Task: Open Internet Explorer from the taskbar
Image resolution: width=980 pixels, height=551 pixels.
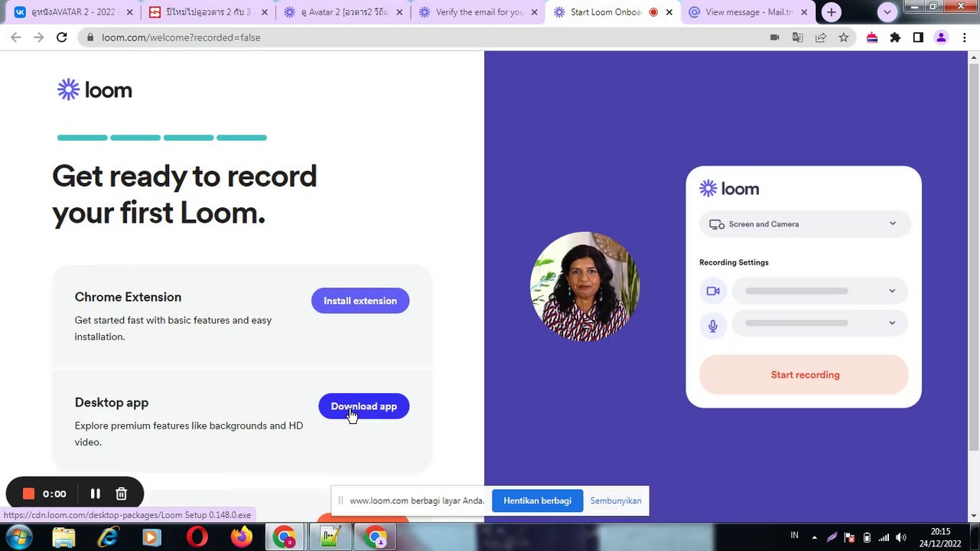Action: (108, 537)
